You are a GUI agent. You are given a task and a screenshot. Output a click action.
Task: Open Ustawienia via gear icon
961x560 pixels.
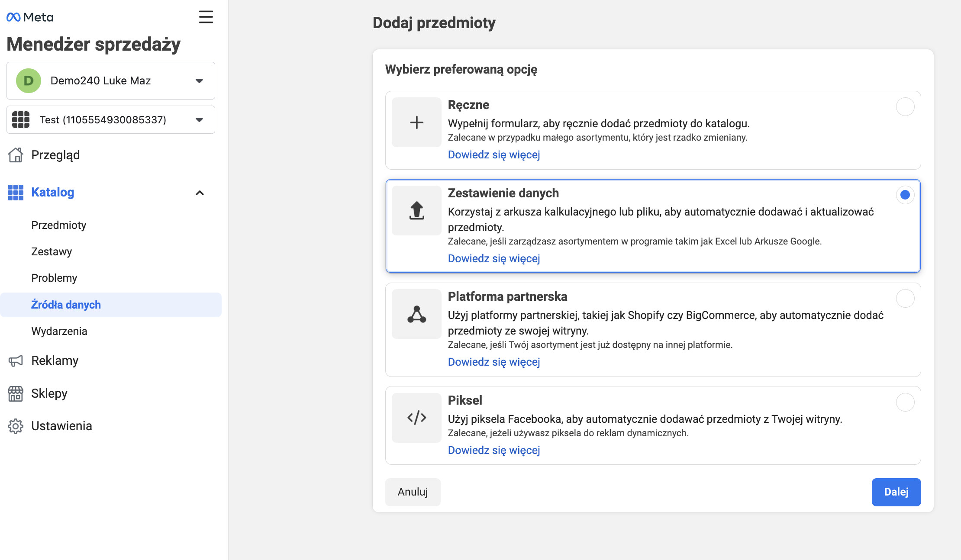click(x=16, y=426)
